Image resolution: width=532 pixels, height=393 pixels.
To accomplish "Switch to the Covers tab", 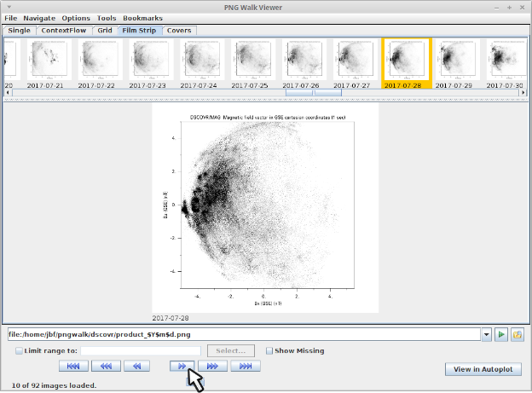I will (179, 31).
